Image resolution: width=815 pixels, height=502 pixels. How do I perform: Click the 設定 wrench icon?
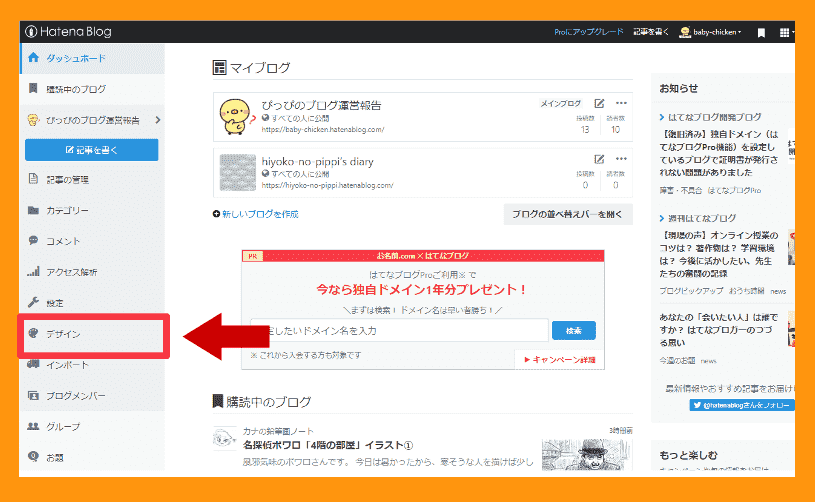pyautogui.click(x=33, y=302)
